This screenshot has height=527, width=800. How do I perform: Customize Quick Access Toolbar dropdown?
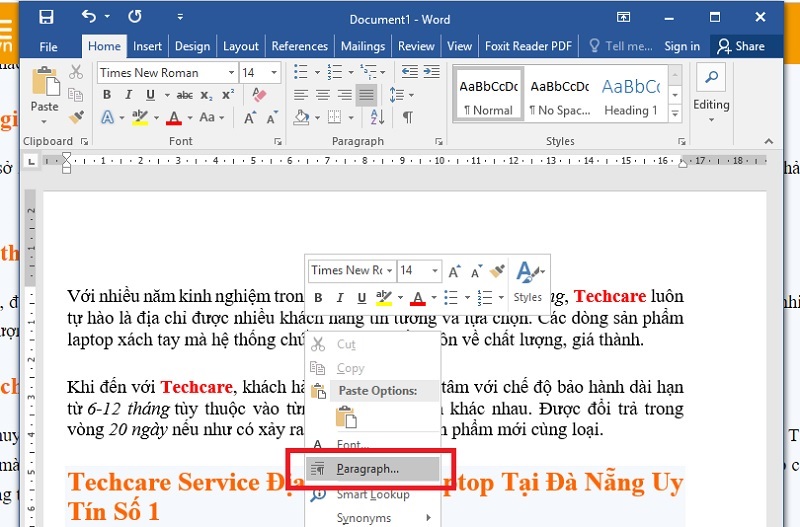180,17
